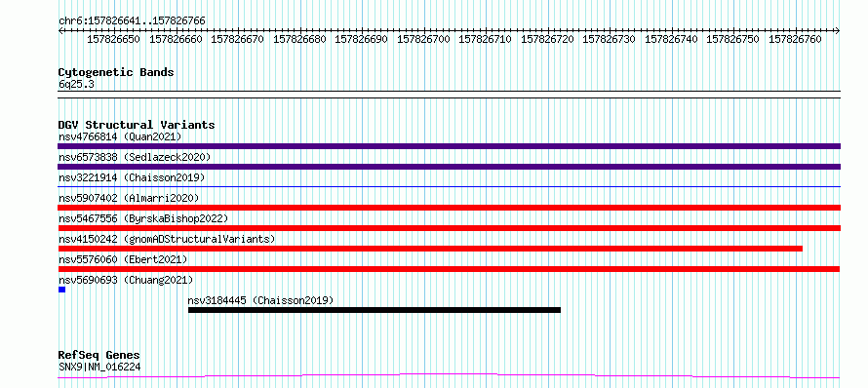868x388 pixels.
Task: Click the nsv5467556 (ByrskaBishop2022) label
Action: click(x=143, y=218)
